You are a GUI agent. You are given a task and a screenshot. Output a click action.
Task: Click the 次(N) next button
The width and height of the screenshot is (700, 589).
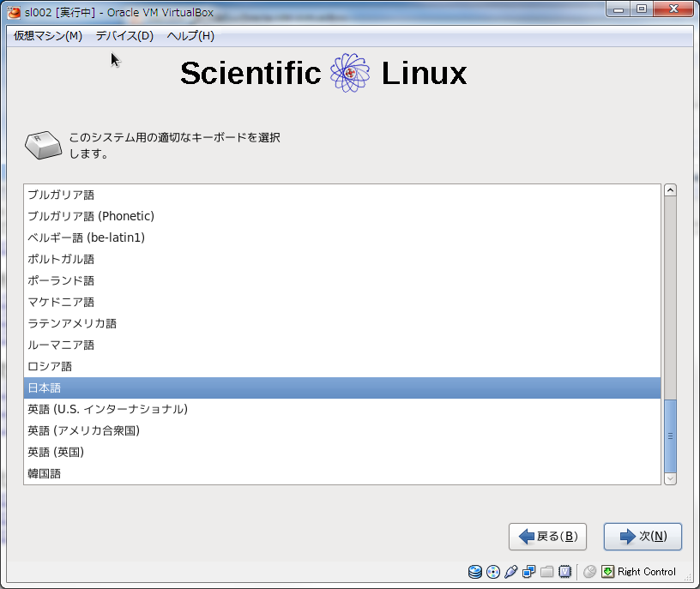click(643, 537)
